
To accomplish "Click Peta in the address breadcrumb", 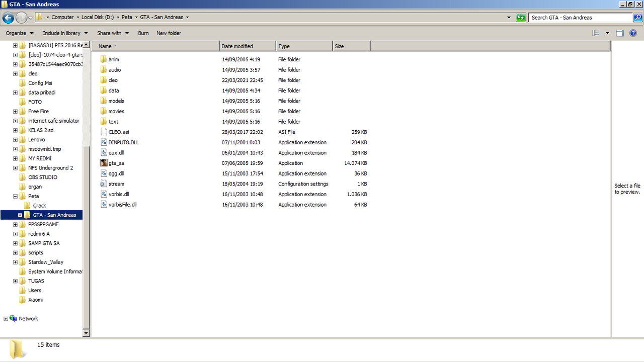I will pyautogui.click(x=127, y=17).
